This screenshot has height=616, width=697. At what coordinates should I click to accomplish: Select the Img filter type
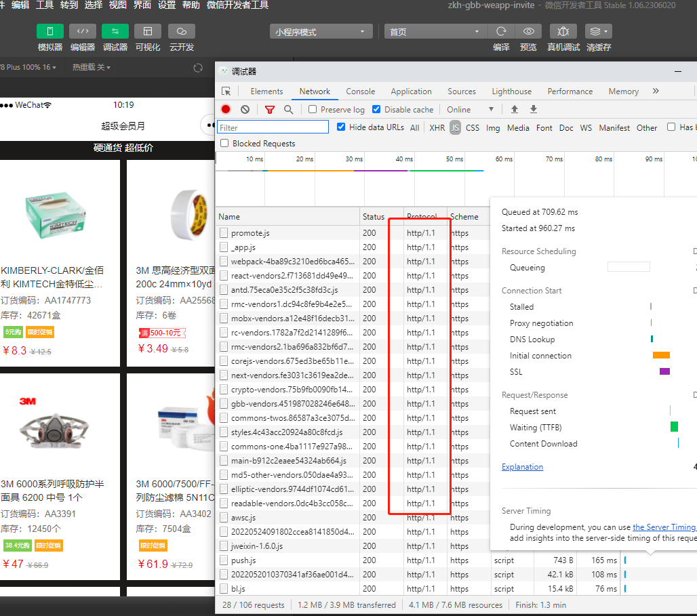tap(492, 127)
